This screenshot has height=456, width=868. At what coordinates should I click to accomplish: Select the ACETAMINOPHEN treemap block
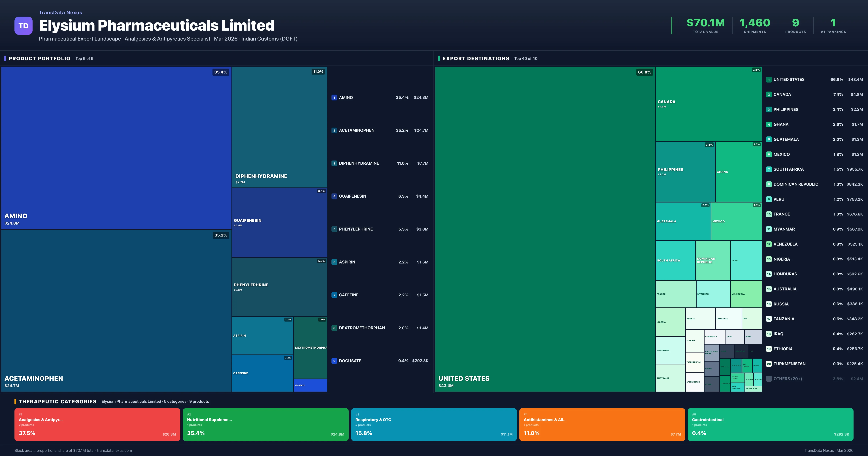[x=116, y=310]
